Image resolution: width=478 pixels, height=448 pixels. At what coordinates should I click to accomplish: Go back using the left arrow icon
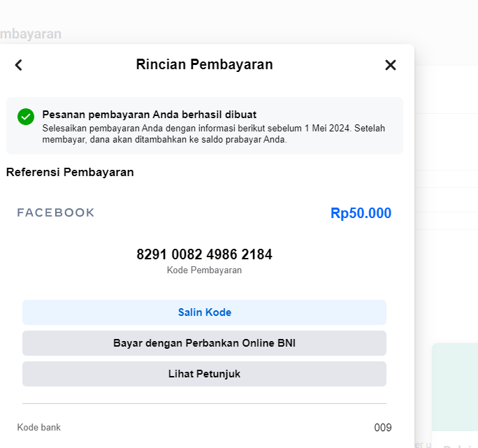tap(19, 65)
